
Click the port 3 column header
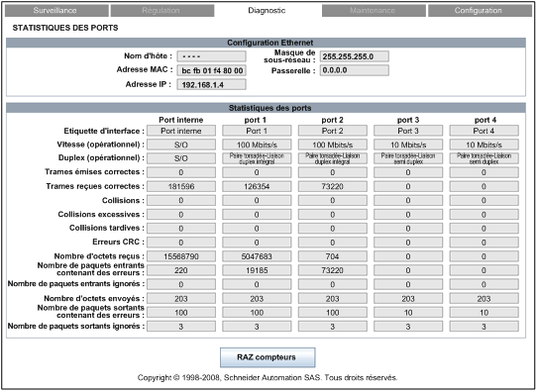coord(408,120)
